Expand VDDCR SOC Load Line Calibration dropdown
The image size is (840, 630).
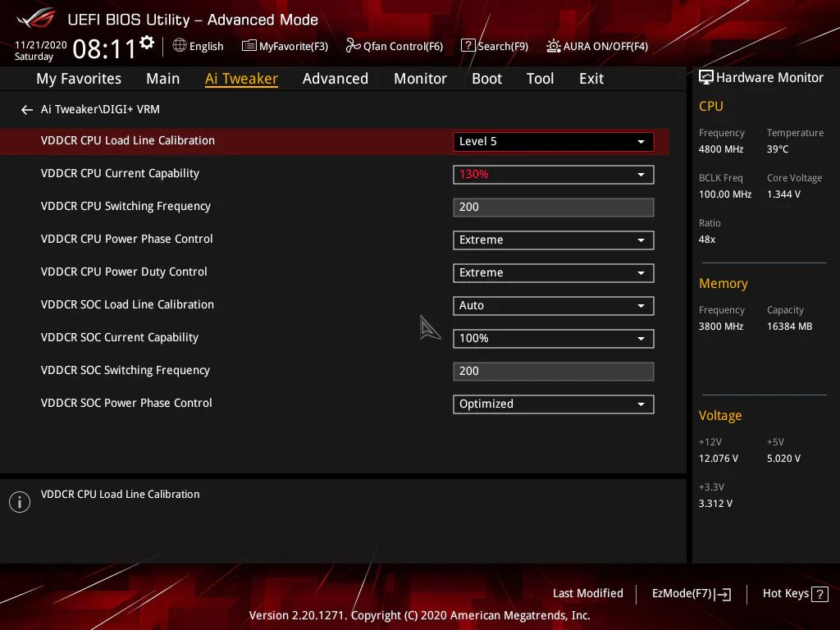[554, 306]
